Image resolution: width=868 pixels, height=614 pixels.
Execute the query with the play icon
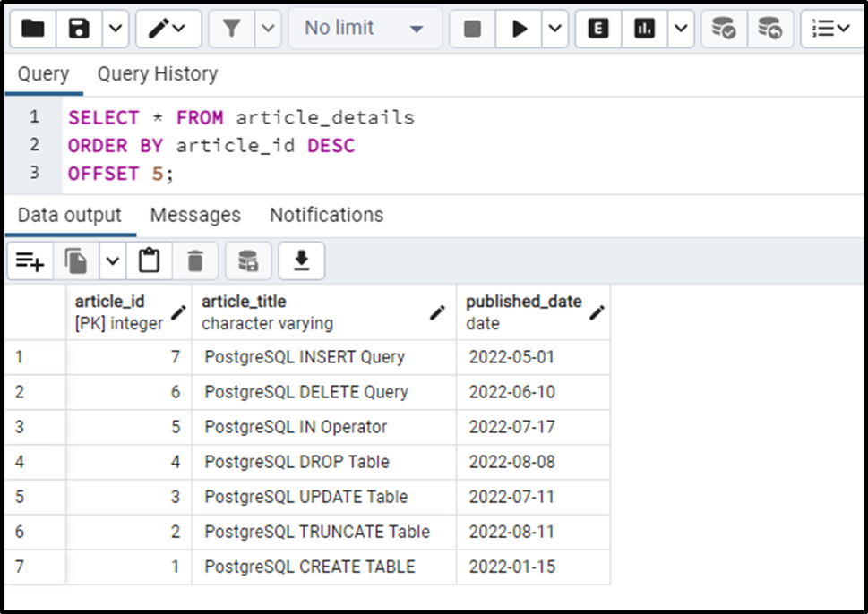[x=520, y=28]
